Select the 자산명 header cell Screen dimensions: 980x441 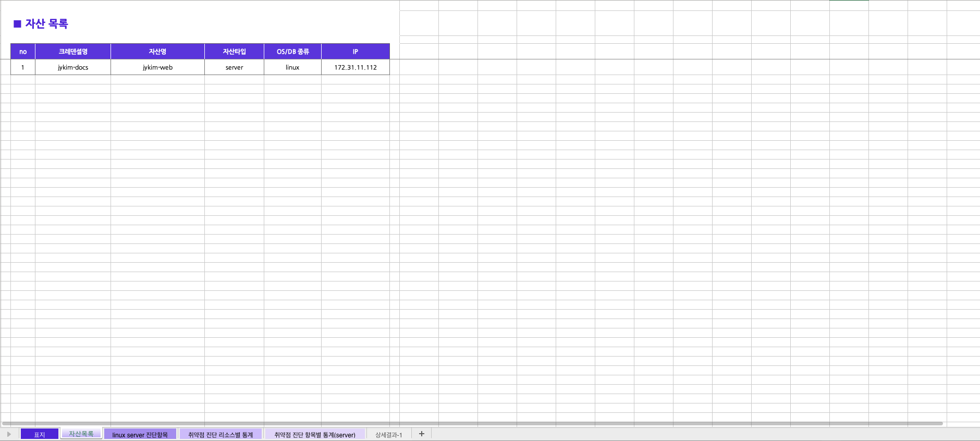click(x=157, y=52)
